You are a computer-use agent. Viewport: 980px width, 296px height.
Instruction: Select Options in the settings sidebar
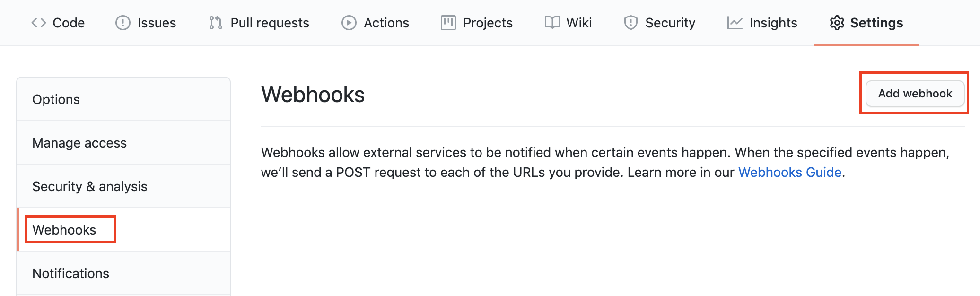[56, 99]
